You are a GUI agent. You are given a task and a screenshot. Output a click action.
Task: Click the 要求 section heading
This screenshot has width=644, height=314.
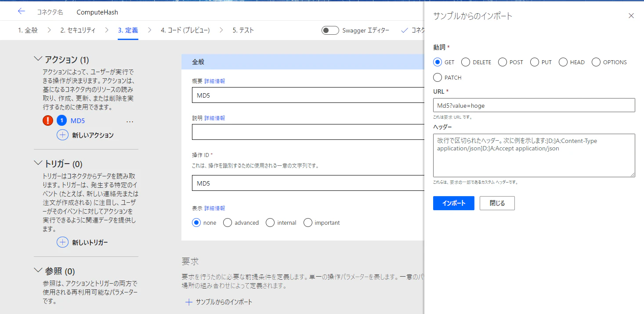190,262
